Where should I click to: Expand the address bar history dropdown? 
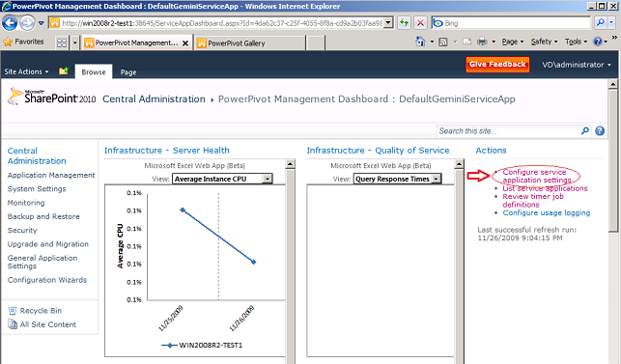[388, 23]
